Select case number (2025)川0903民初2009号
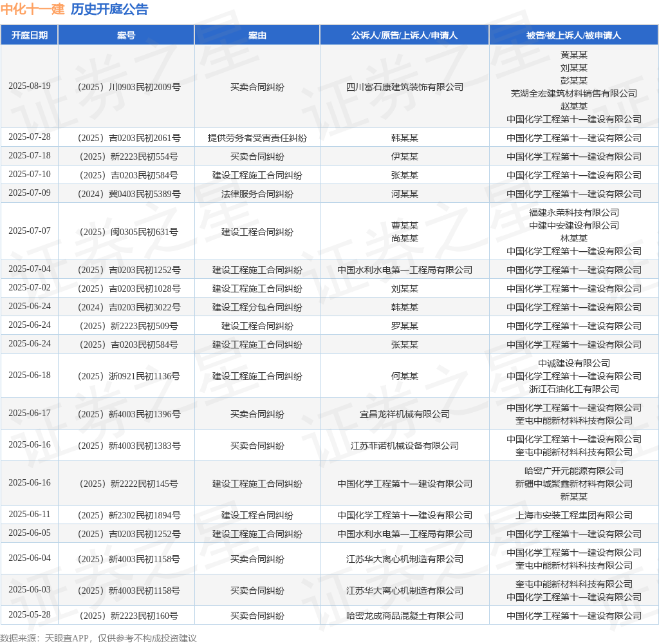659x644 pixels. (x=129, y=87)
